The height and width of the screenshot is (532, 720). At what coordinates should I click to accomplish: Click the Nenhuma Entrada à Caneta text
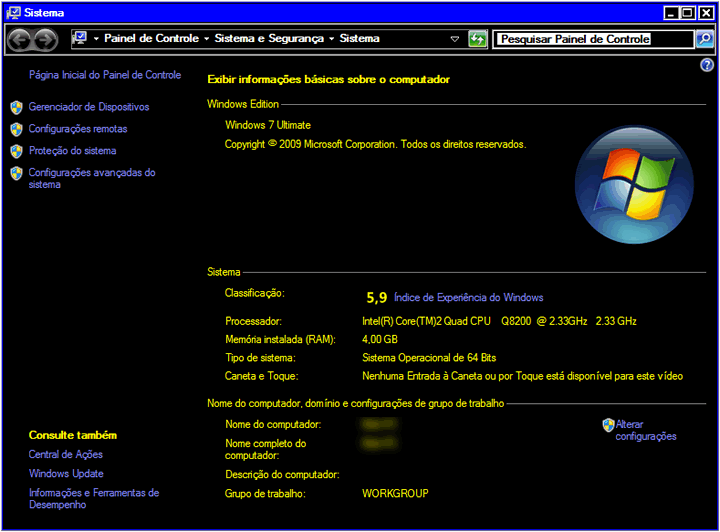[522, 376]
